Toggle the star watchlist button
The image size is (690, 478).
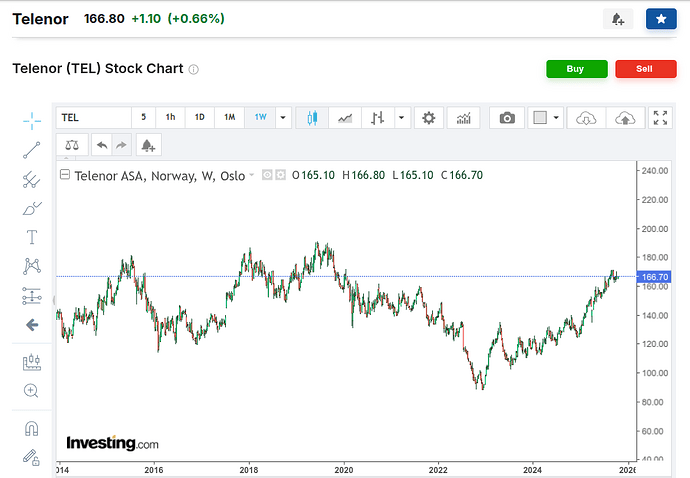661,19
